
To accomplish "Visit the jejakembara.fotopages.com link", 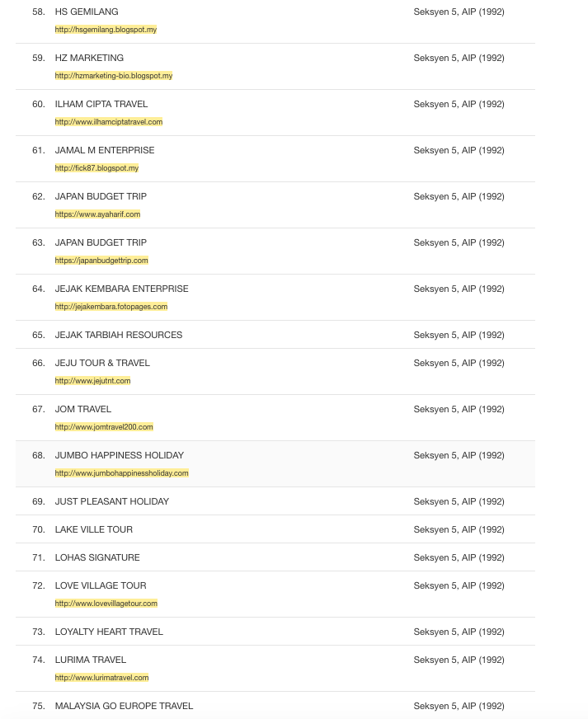I will [x=111, y=307].
